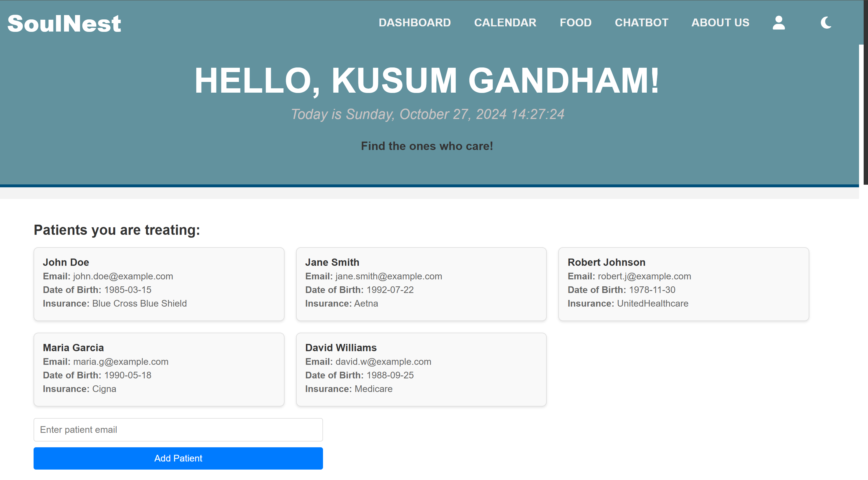Open the user profile icon
The height and width of the screenshot is (480, 868).
[778, 23]
